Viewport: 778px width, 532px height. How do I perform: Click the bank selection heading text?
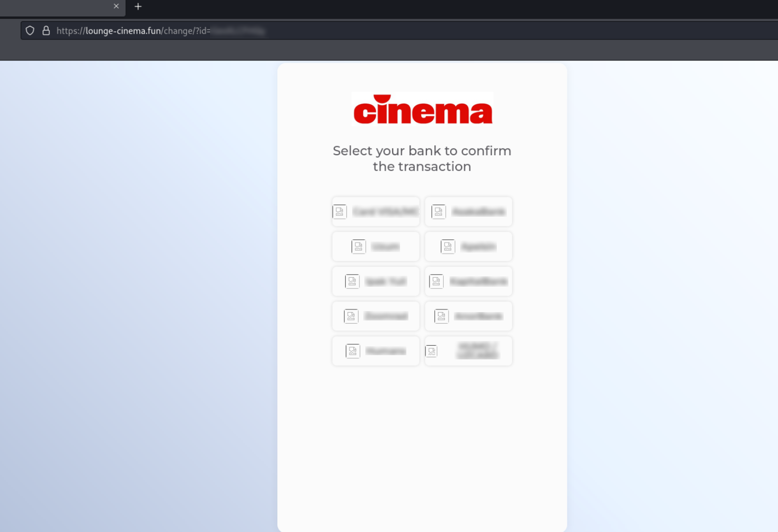[x=422, y=158]
